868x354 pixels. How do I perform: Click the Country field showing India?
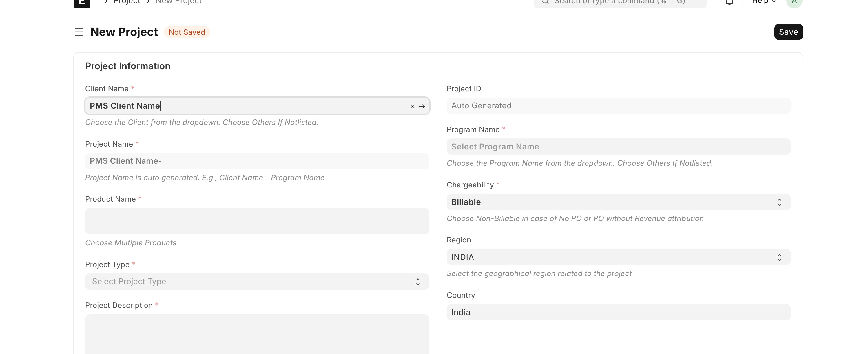tap(619, 313)
